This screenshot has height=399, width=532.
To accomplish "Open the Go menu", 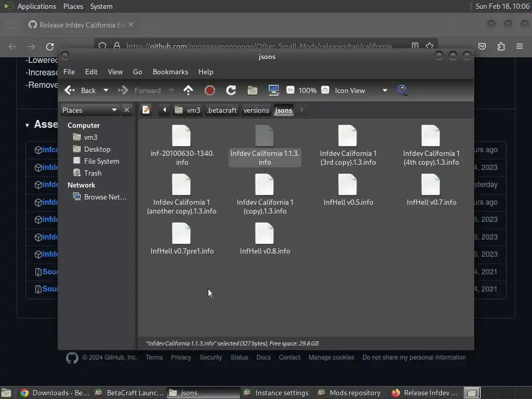I will pyautogui.click(x=137, y=72).
